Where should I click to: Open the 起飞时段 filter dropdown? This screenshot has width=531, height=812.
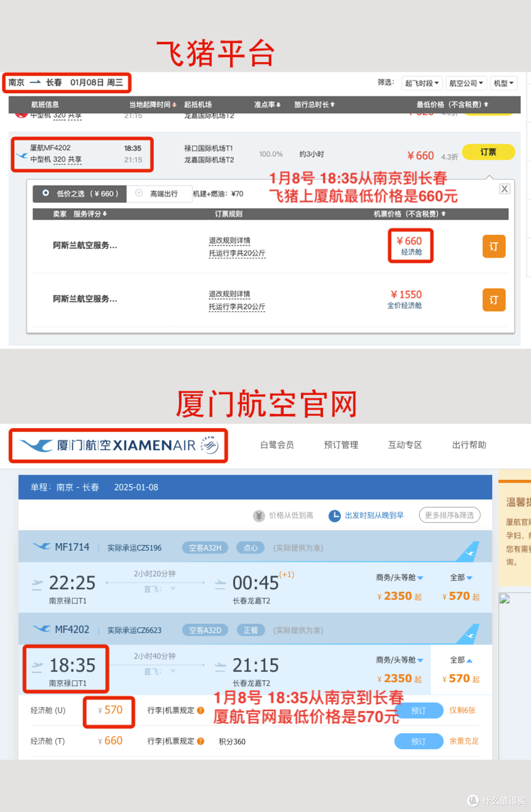[422, 83]
